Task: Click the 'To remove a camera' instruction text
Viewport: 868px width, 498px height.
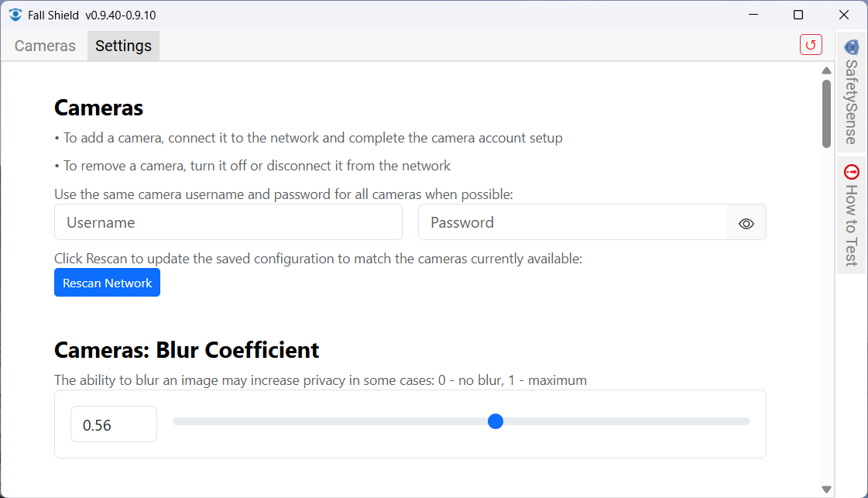Action: (x=252, y=166)
